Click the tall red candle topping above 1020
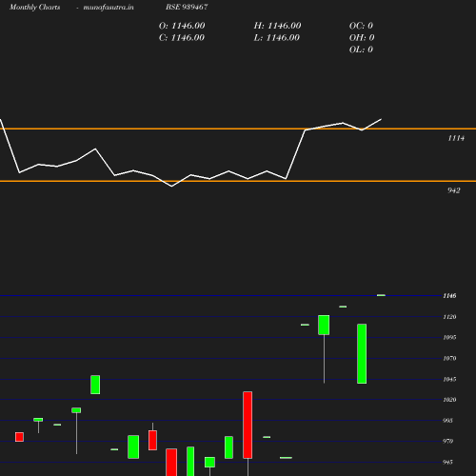476x476 pixels. point(248,425)
